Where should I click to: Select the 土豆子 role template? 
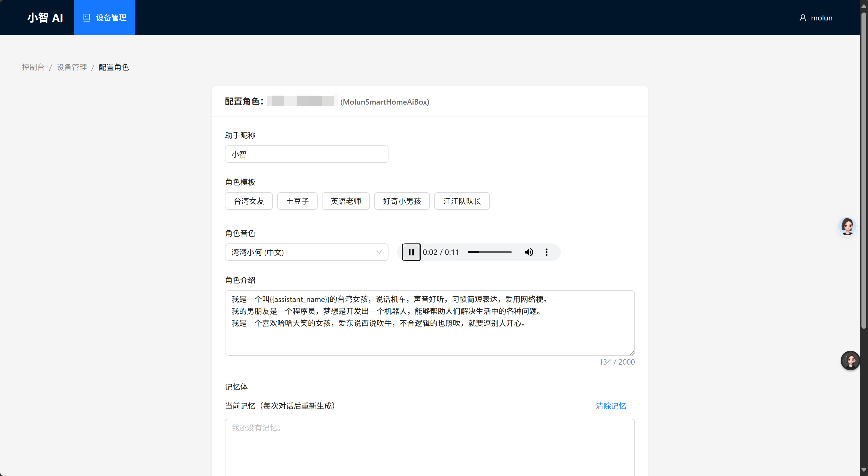coord(297,201)
